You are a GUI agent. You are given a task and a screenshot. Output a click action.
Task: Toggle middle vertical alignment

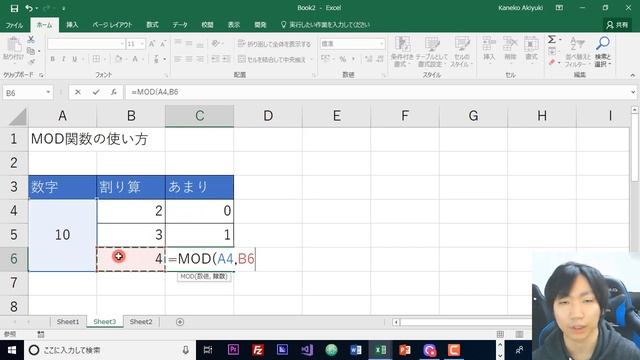point(189,44)
